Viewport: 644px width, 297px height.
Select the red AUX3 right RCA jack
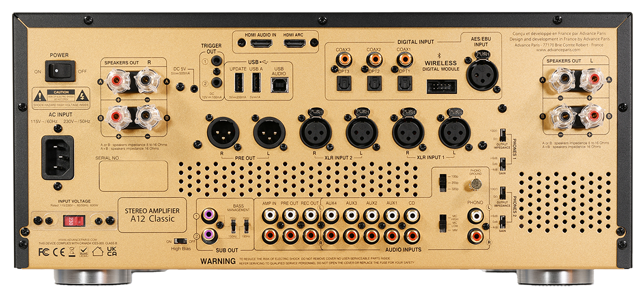point(352,235)
